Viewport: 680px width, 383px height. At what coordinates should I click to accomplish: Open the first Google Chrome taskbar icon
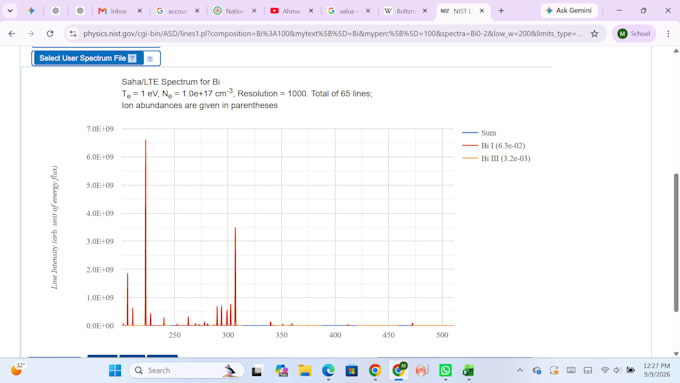coord(375,371)
